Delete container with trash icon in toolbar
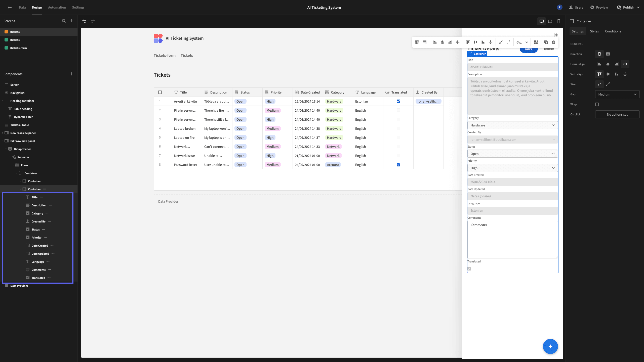This screenshot has height=362, width=644. 553,42
